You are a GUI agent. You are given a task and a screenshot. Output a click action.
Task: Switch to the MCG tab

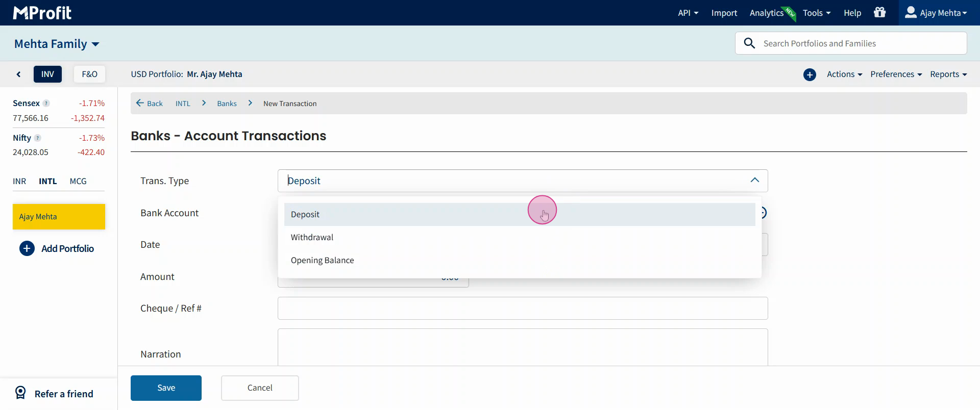click(78, 181)
